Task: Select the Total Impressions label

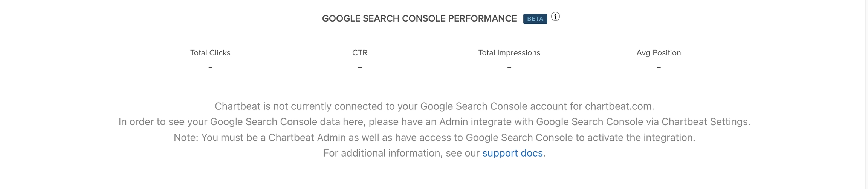Action: click(509, 53)
